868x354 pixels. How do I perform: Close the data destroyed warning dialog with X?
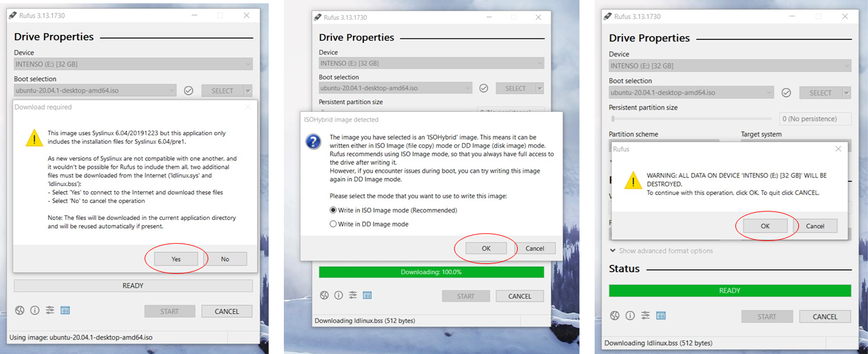point(838,149)
